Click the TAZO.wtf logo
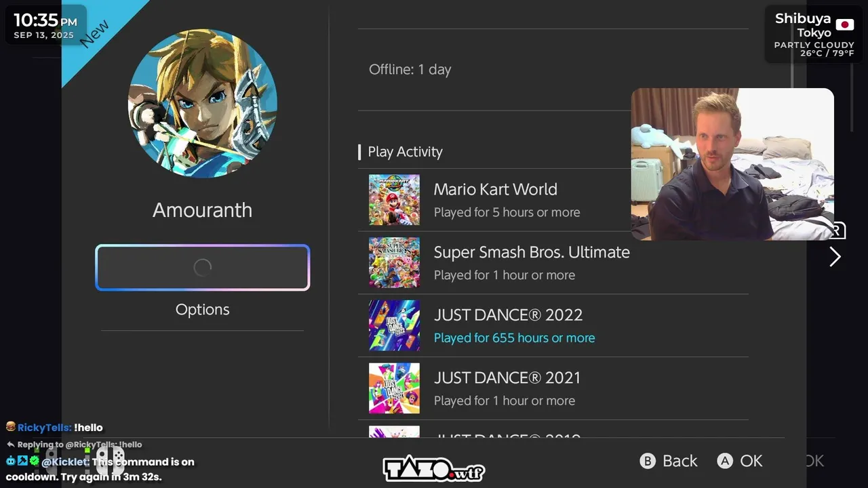868x488 pixels. [x=434, y=468]
